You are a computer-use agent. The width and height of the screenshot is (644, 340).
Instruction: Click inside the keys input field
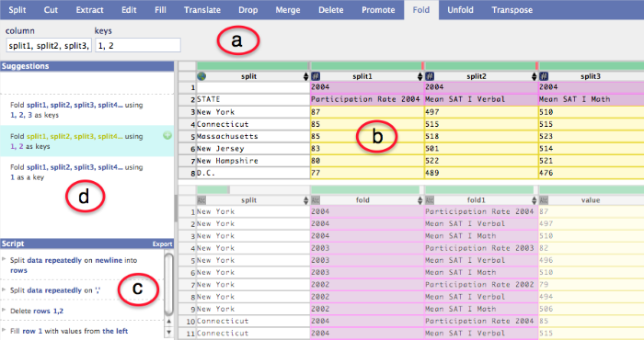(138, 45)
